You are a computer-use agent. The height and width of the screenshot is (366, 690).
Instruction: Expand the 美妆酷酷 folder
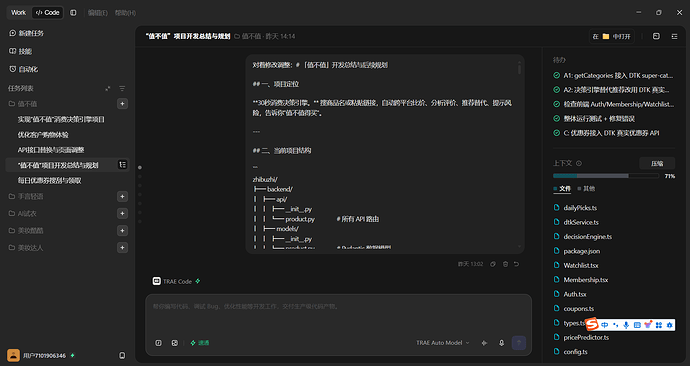click(x=26, y=231)
